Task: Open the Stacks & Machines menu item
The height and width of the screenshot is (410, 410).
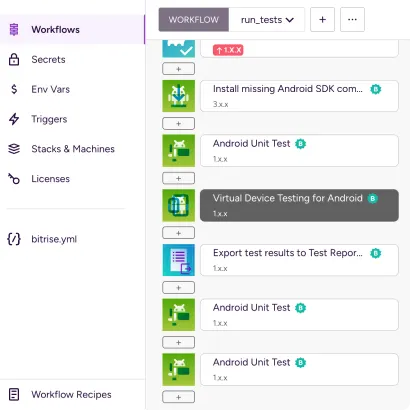Action: click(x=72, y=149)
